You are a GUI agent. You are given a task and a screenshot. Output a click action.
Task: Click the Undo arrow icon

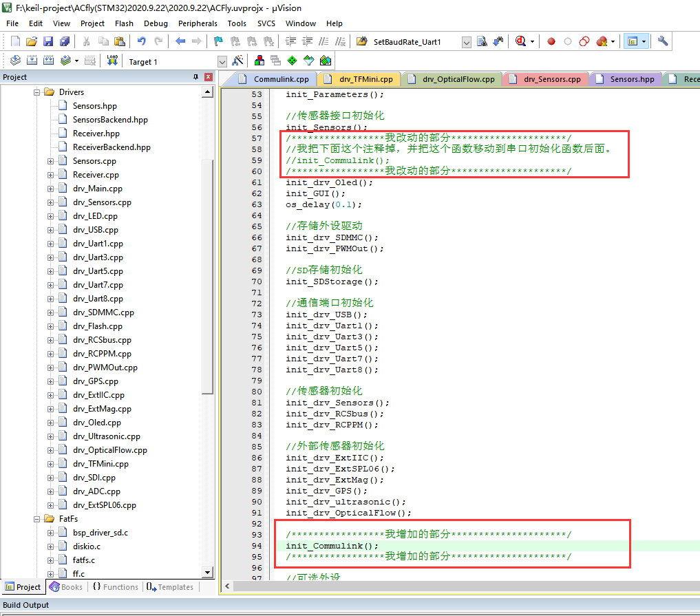[x=142, y=41]
